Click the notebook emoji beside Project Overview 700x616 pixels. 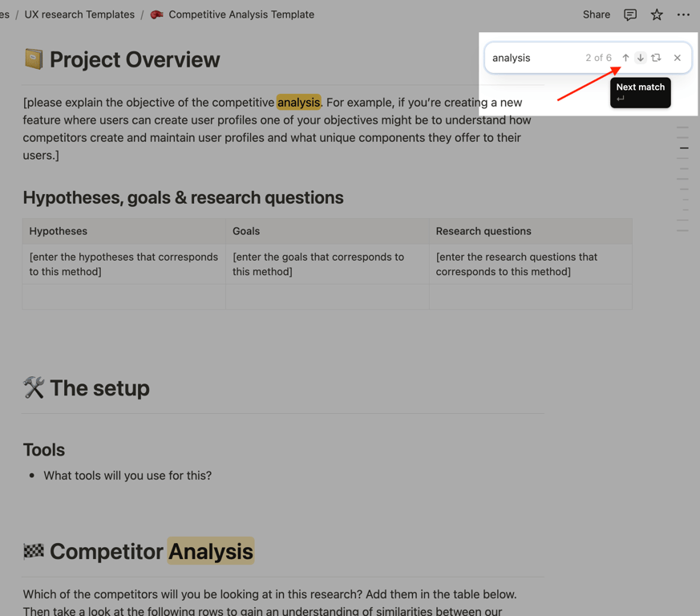click(34, 59)
